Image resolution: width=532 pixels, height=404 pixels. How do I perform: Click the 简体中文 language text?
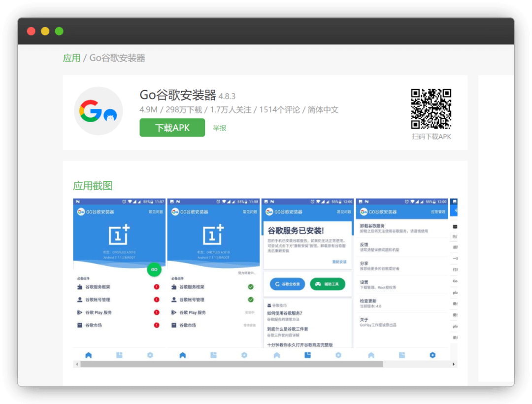[x=323, y=110]
